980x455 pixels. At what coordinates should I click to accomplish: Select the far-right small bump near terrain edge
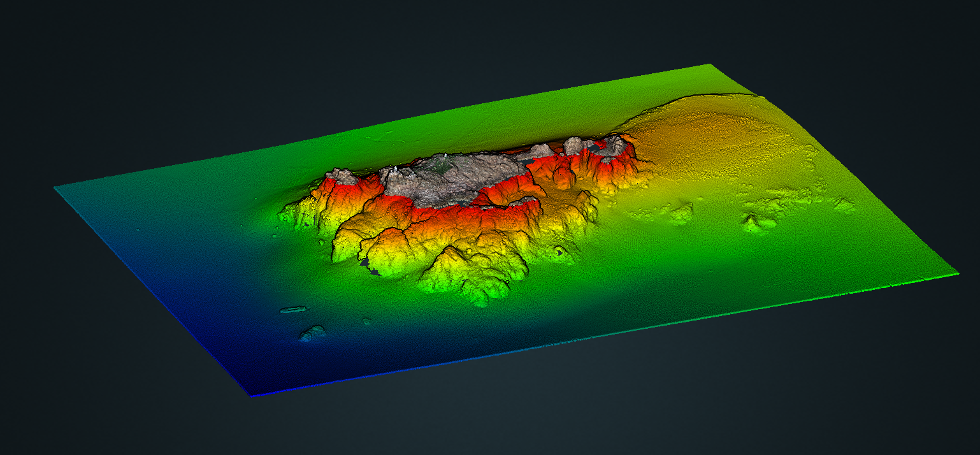pyautogui.click(x=843, y=204)
